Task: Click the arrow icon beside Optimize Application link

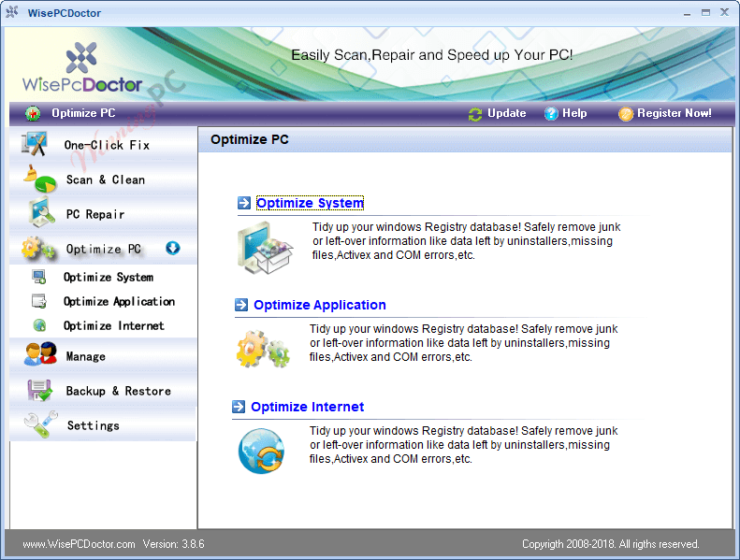Action: [241, 305]
